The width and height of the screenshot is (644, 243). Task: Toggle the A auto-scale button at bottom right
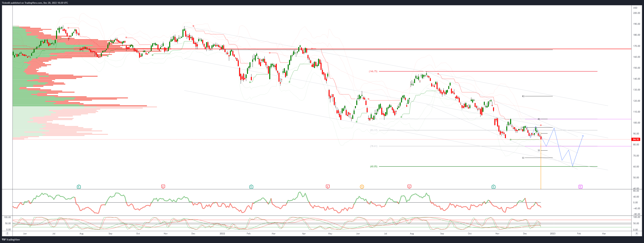637,234
